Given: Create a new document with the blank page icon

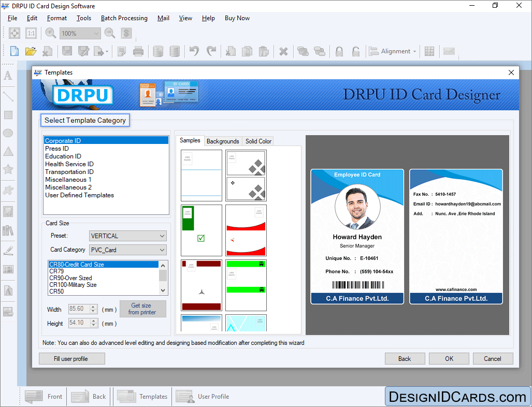Looking at the screenshot, I should [x=15, y=51].
